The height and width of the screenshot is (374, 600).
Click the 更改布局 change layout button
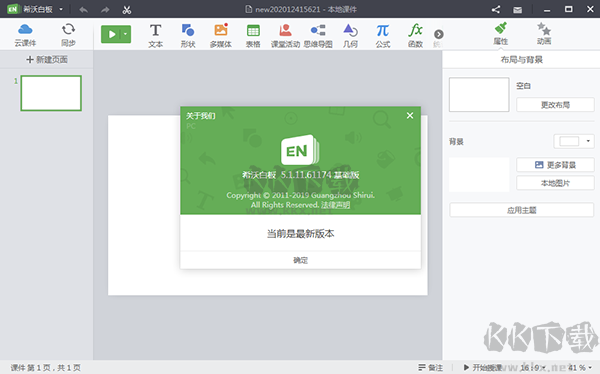pyautogui.click(x=555, y=105)
